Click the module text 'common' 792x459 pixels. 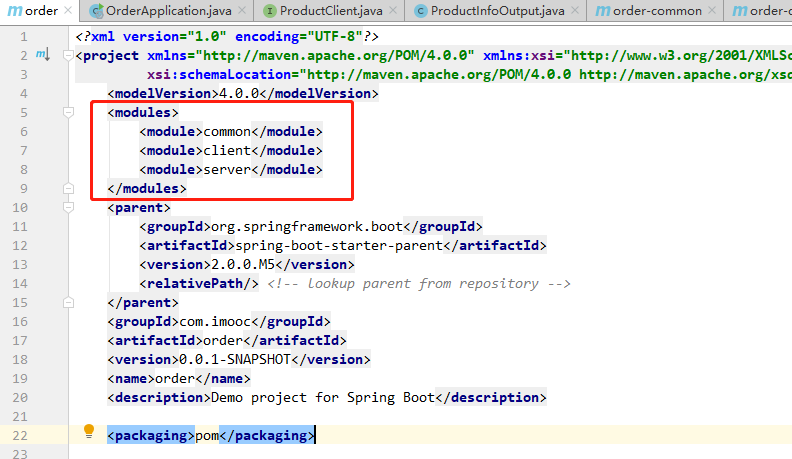tap(227, 132)
